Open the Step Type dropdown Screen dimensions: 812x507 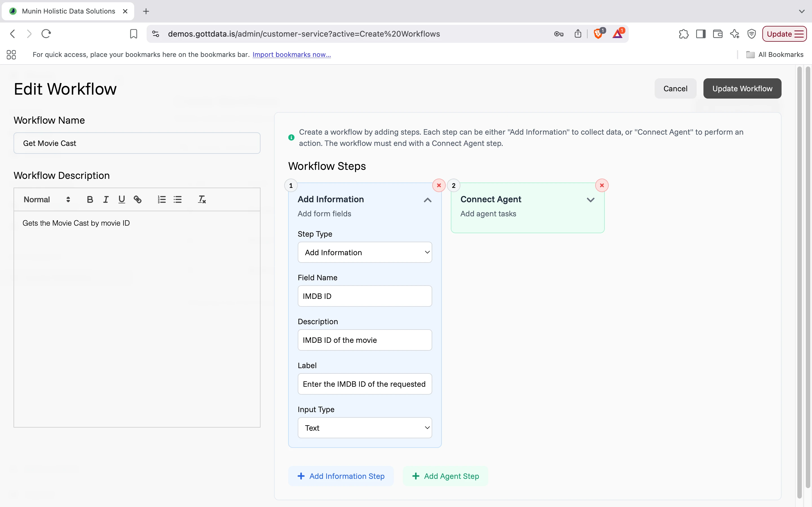(x=364, y=252)
